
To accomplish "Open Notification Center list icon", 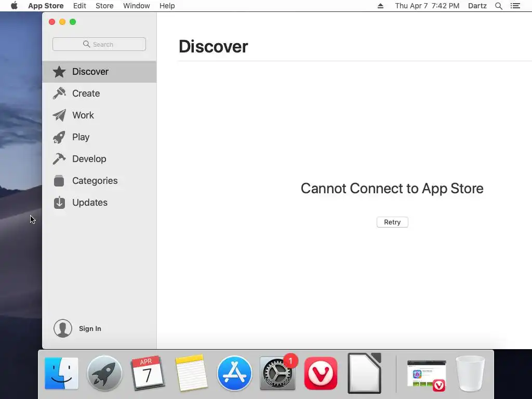I will pos(515,6).
